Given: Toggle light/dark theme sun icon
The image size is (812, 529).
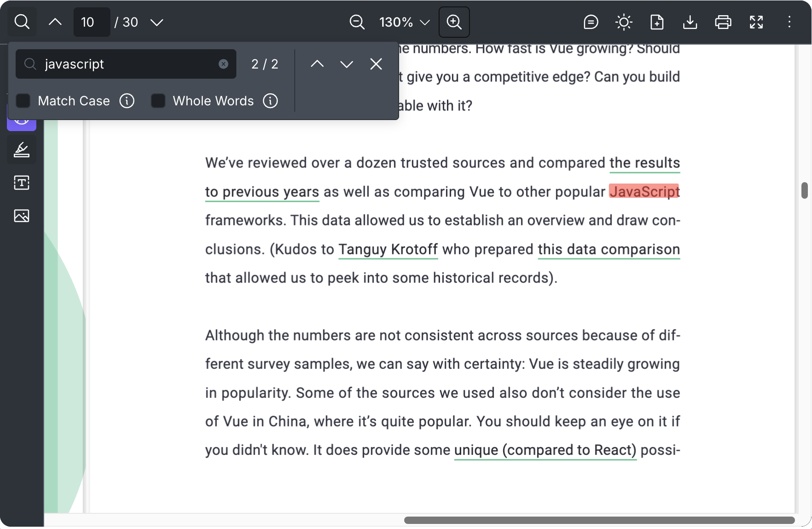Looking at the screenshot, I should point(623,22).
